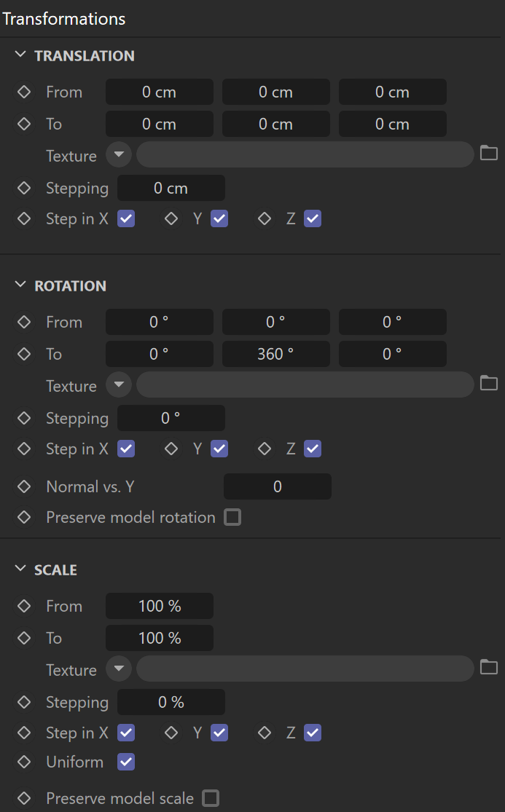Click the keyframe diamond beside Translation Y step
This screenshot has width=505, height=812.
coord(171,218)
